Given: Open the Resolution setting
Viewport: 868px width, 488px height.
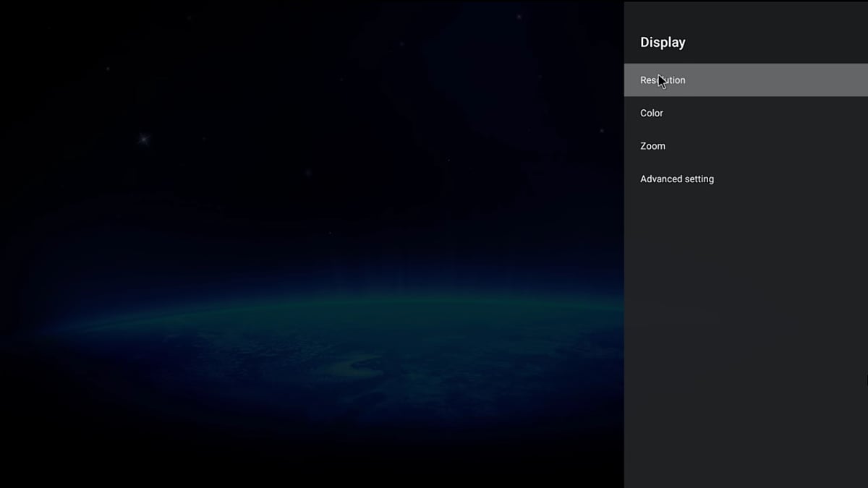Looking at the screenshot, I should coord(745,80).
